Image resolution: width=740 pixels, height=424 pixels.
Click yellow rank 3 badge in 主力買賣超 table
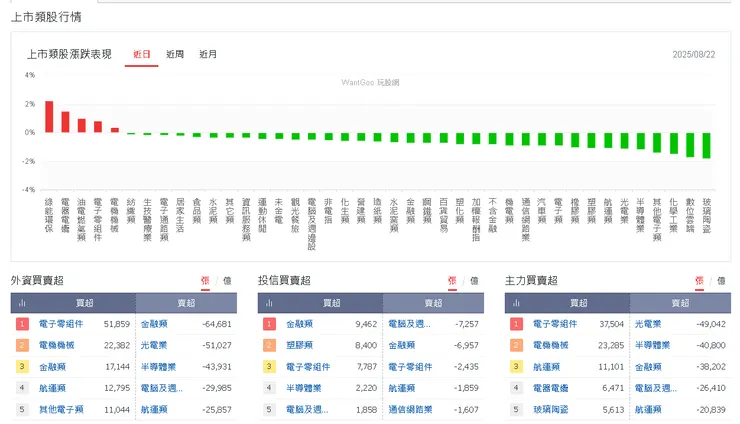pyautogui.click(x=516, y=366)
